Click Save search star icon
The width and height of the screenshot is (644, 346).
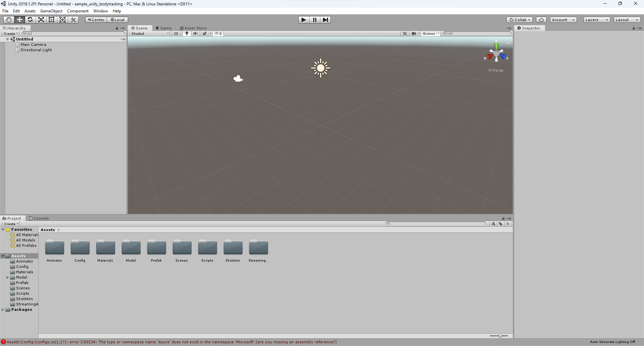point(508,224)
